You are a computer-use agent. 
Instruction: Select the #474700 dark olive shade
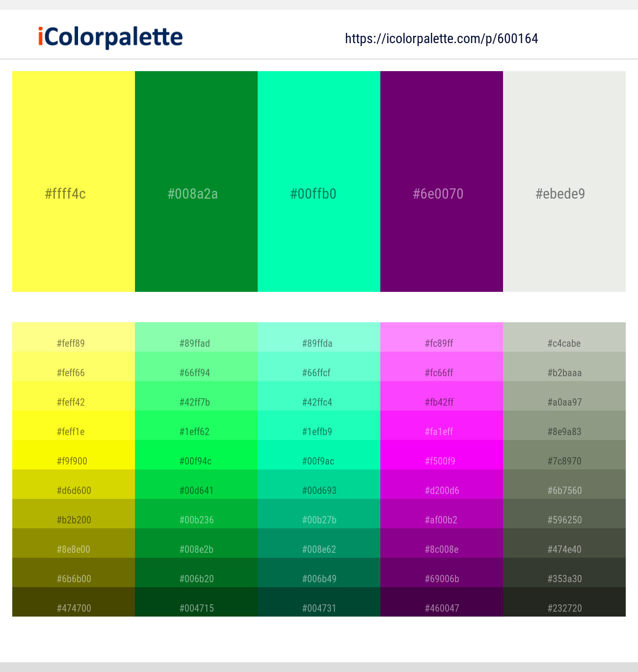[x=74, y=602]
